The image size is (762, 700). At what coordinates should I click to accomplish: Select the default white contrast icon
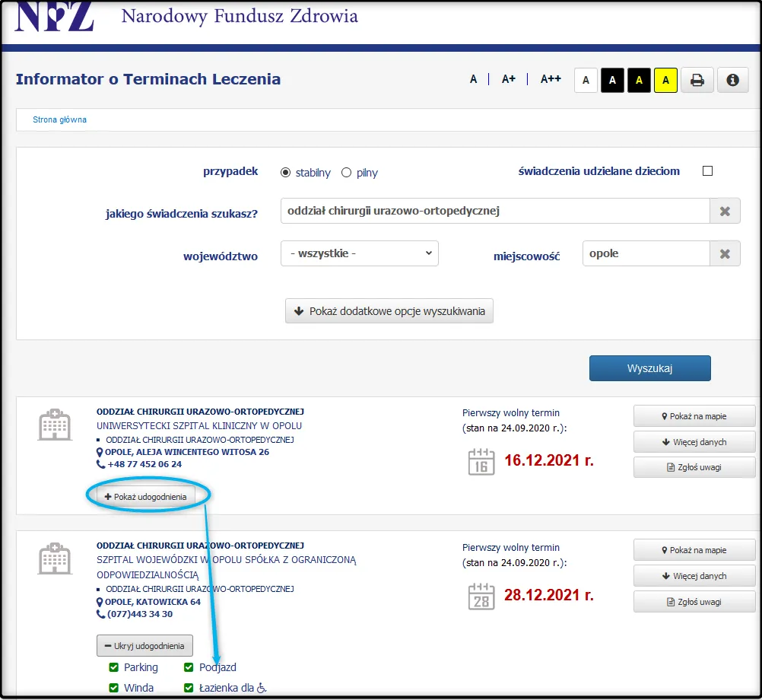click(x=586, y=79)
